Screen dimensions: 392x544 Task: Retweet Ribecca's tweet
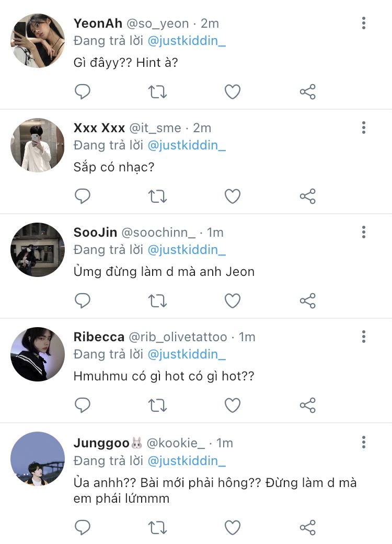(x=157, y=405)
